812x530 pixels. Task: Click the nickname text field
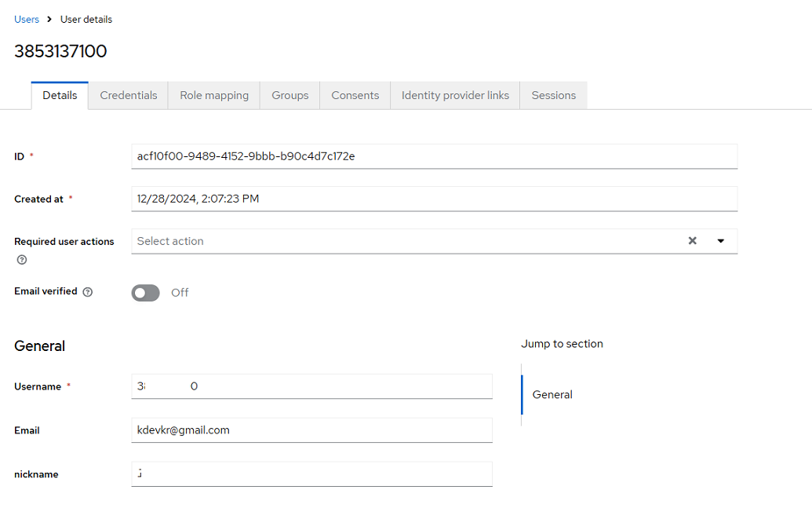(311, 474)
